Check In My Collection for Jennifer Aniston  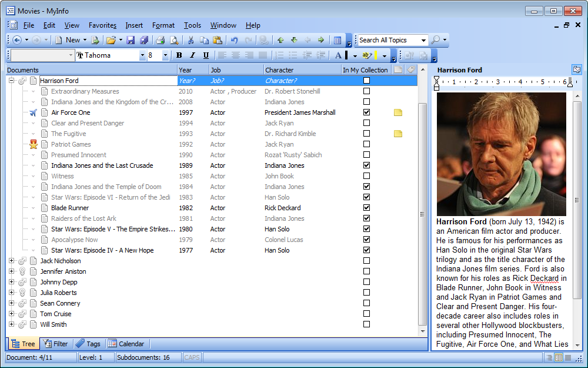367,271
